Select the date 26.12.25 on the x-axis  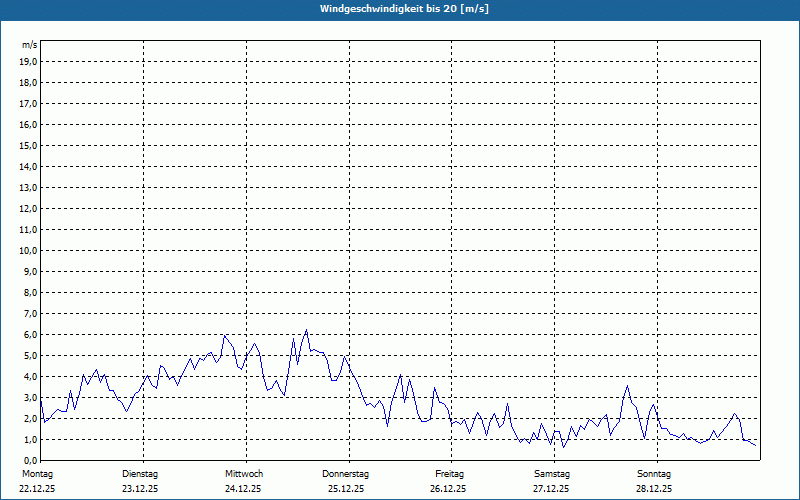[x=449, y=489]
